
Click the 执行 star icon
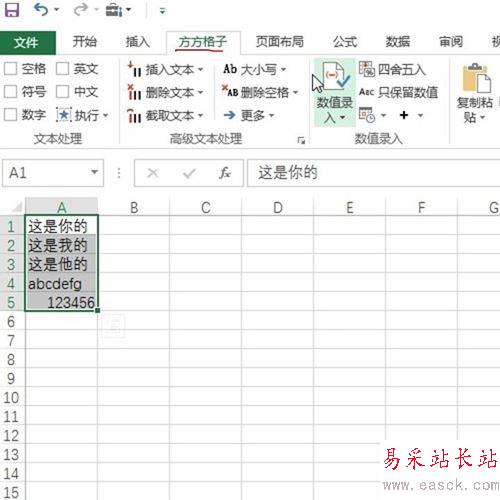coord(64,115)
